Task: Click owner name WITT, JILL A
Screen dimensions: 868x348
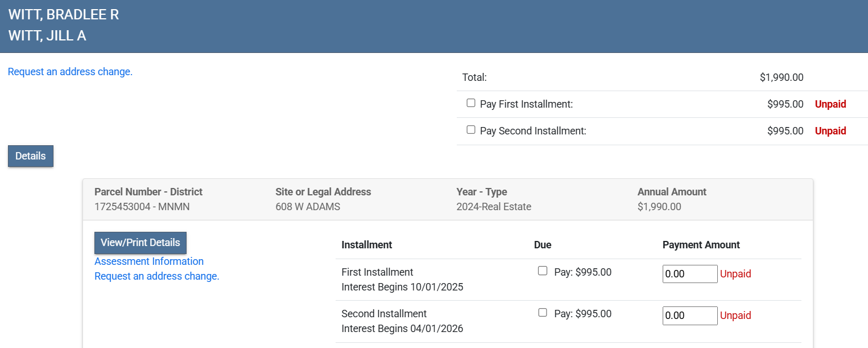Action: 47,36
